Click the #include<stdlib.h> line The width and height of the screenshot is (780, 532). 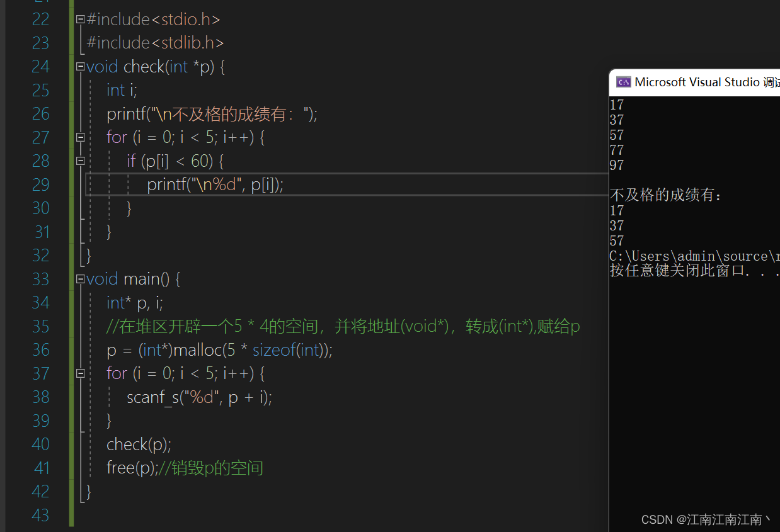pos(156,43)
